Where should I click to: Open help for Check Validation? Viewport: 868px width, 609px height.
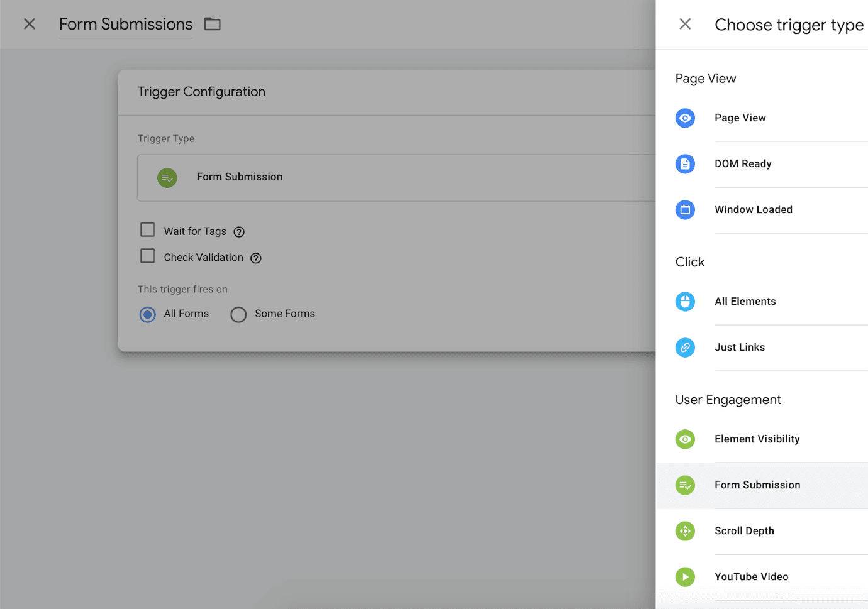pos(256,258)
